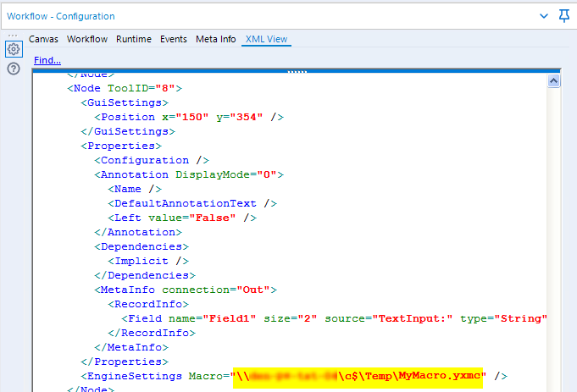Click the MetaInfo connection="Out" line
This screenshot has width=577, height=392.
pyautogui.click(x=186, y=290)
